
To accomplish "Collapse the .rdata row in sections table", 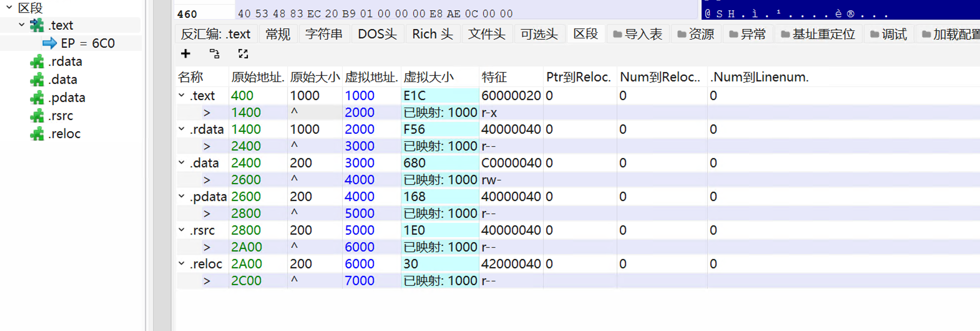I will click(x=182, y=129).
